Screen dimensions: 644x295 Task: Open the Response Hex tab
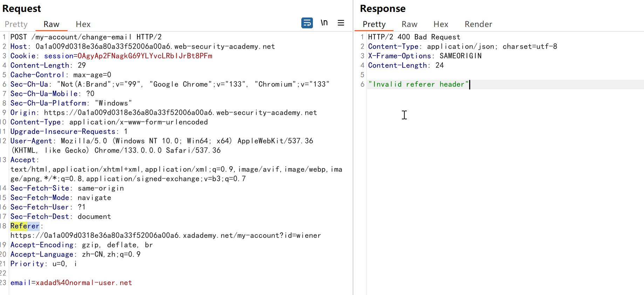pyautogui.click(x=440, y=24)
